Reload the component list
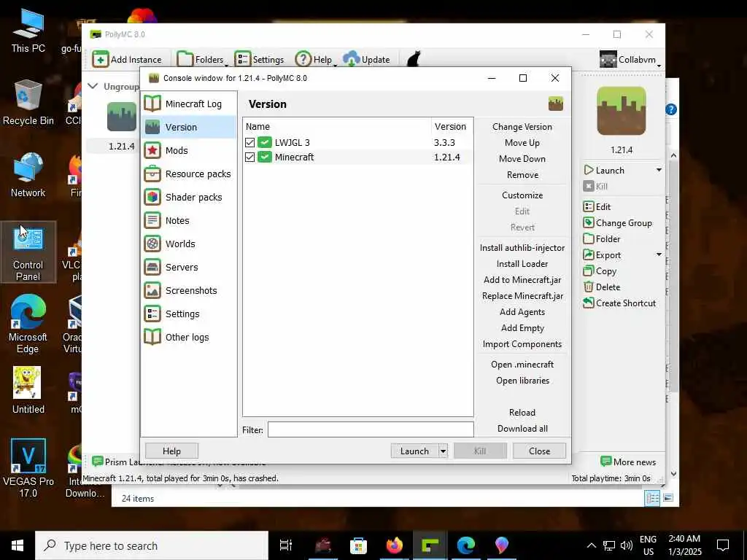 (x=522, y=413)
